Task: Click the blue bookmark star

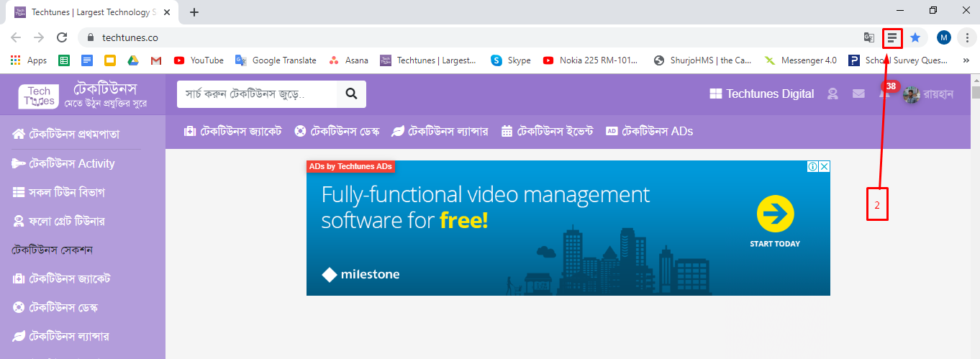Action: click(x=915, y=37)
